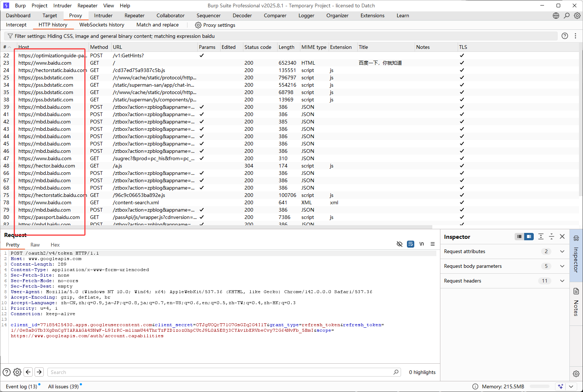The width and height of the screenshot is (583, 392).
Task: Expand the status bar chevron dropdown
Action: pos(571,386)
